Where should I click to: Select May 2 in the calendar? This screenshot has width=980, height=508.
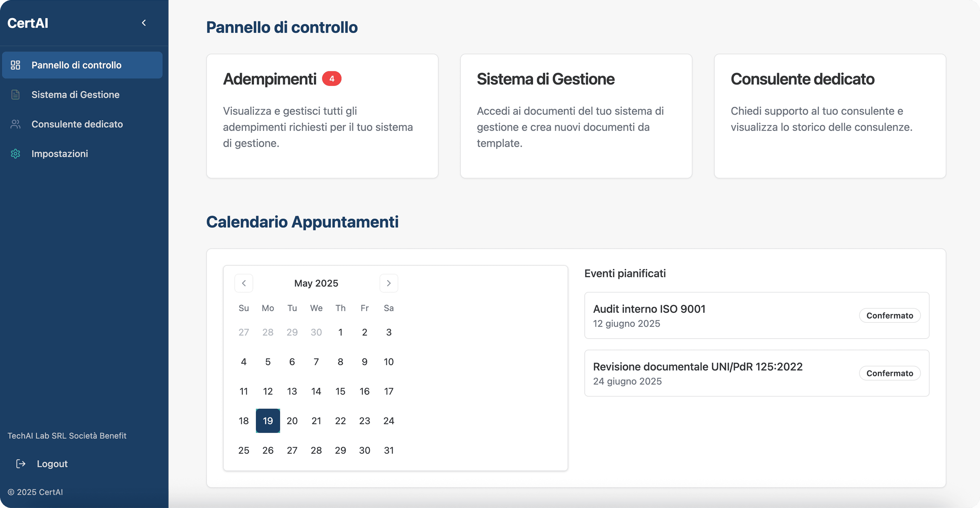coord(364,332)
